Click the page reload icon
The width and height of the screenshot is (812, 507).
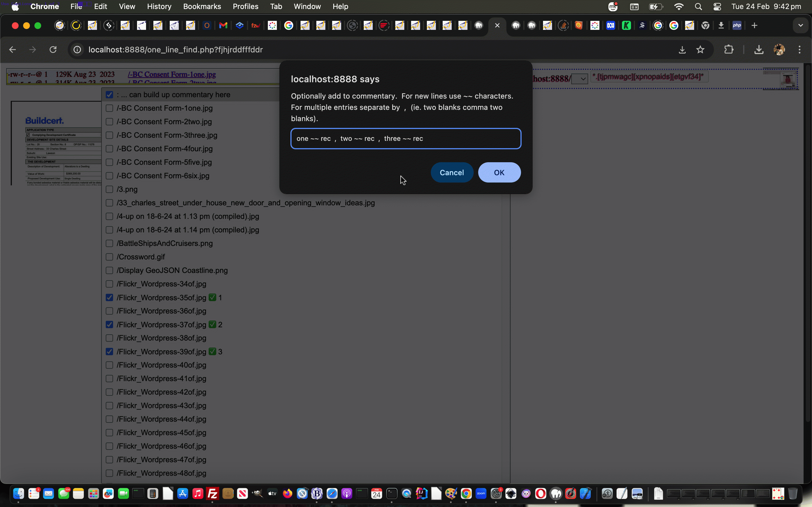pyautogui.click(x=53, y=50)
